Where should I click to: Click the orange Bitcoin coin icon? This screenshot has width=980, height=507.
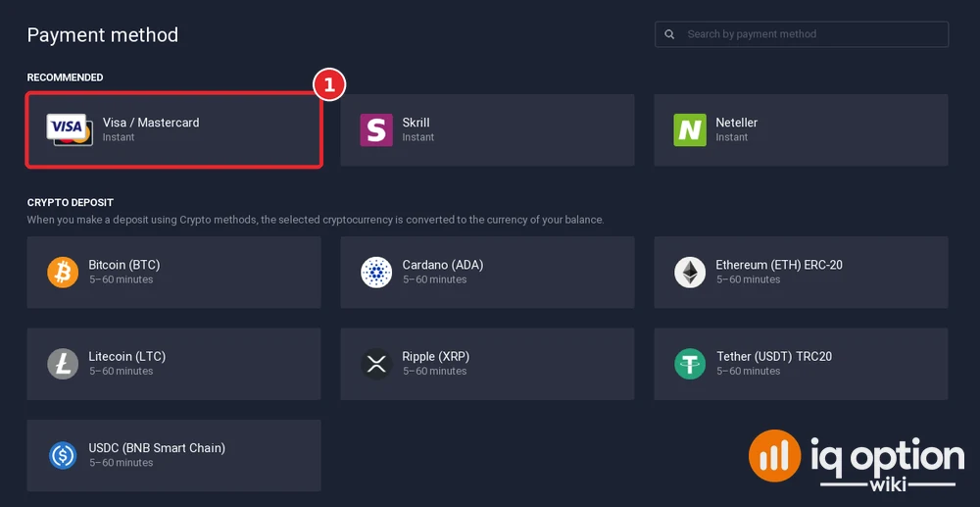click(x=63, y=272)
